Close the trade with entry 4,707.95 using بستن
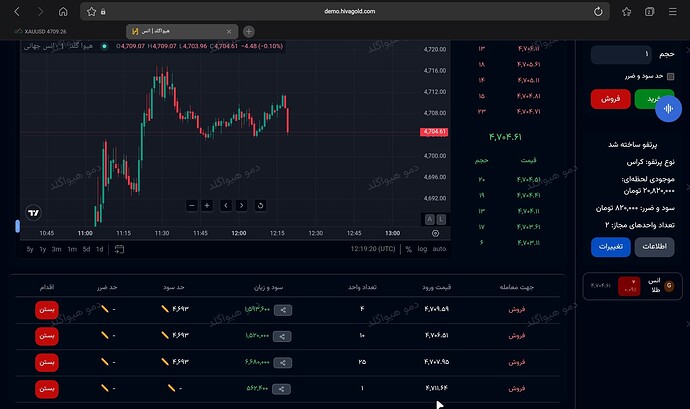The width and height of the screenshot is (690, 409). (x=47, y=363)
